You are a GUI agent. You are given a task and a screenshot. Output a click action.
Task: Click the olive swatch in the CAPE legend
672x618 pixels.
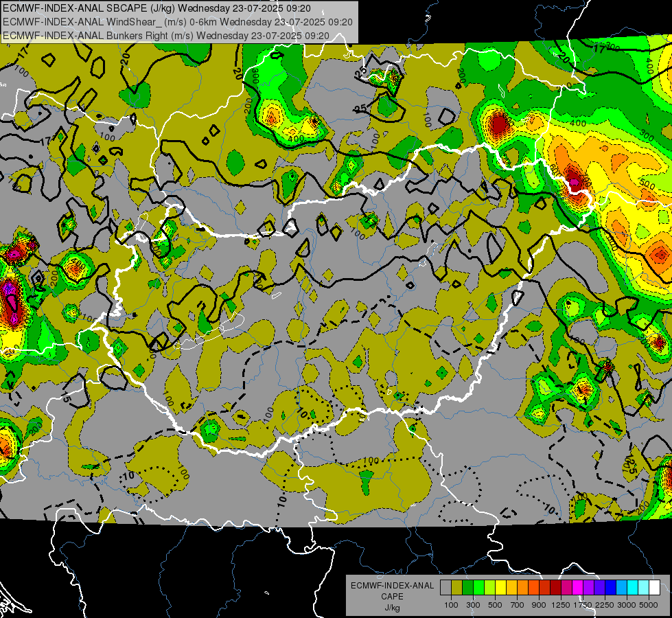(457, 588)
